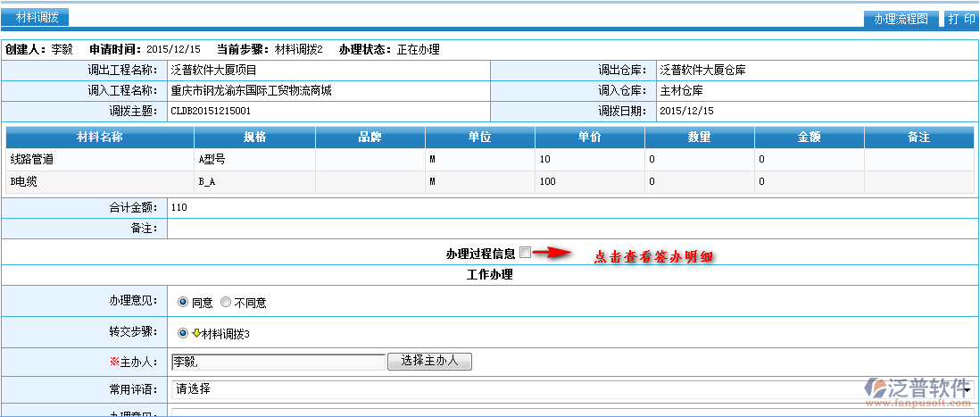Image resolution: width=980 pixels, height=417 pixels.
Task: Click the B电缆 material row name
Action: 24,181
